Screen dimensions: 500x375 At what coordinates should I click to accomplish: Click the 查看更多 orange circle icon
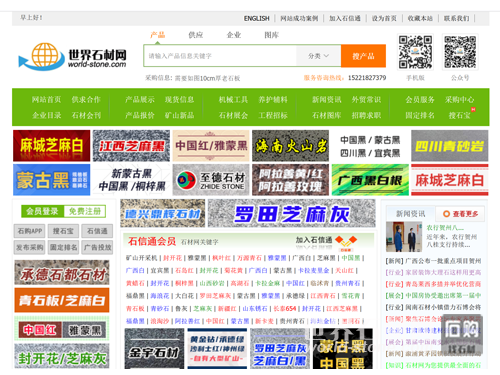[x=446, y=214]
